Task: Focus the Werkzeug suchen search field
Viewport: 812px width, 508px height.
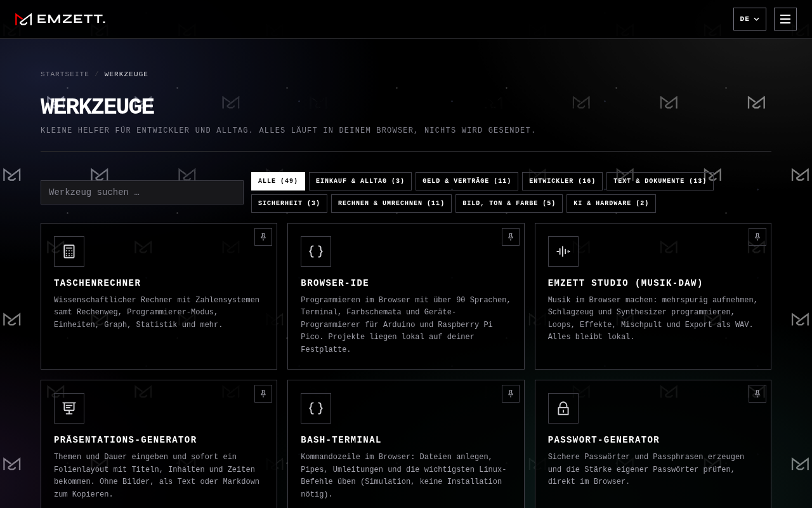Action: click(142, 192)
